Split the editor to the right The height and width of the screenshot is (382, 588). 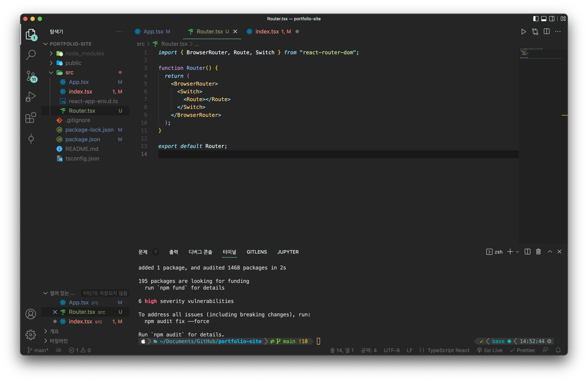tap(547, 32)
